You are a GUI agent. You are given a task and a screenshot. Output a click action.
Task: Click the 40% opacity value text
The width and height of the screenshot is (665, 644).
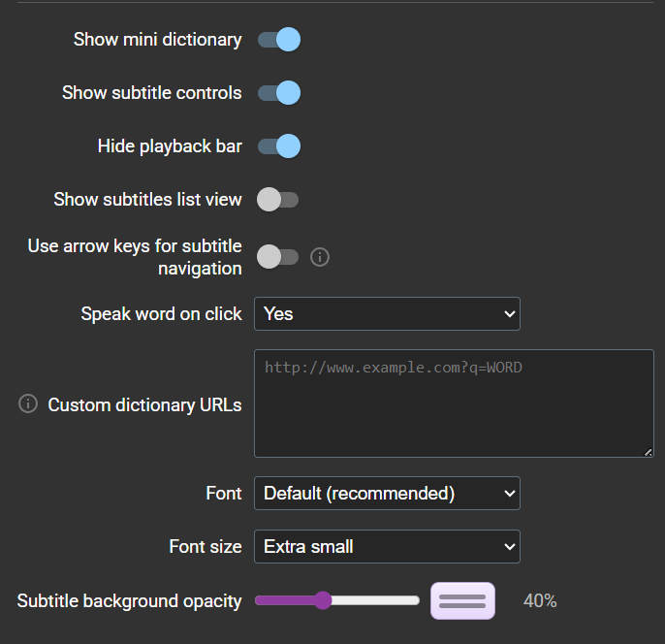(540, 601)
